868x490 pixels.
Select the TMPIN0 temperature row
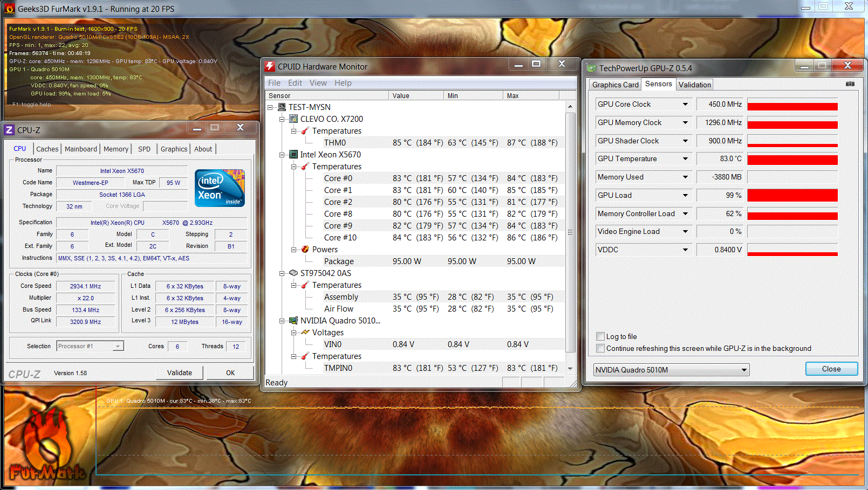[x=415, y=368]
